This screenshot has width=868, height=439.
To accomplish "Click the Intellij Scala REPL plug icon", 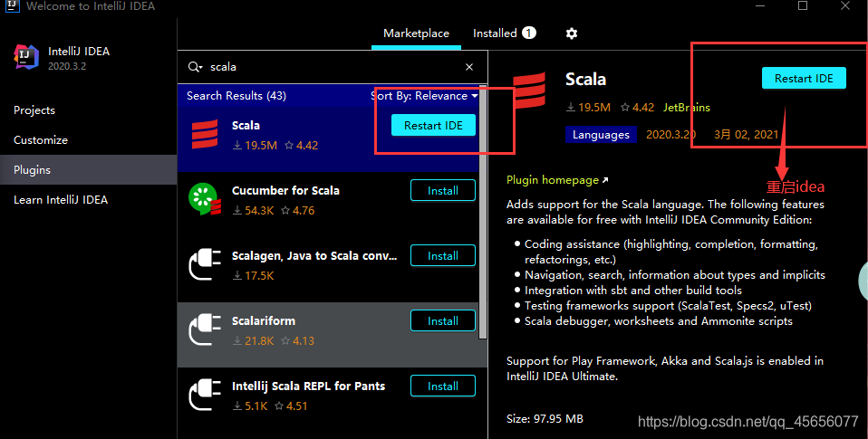I will point(205,396).
